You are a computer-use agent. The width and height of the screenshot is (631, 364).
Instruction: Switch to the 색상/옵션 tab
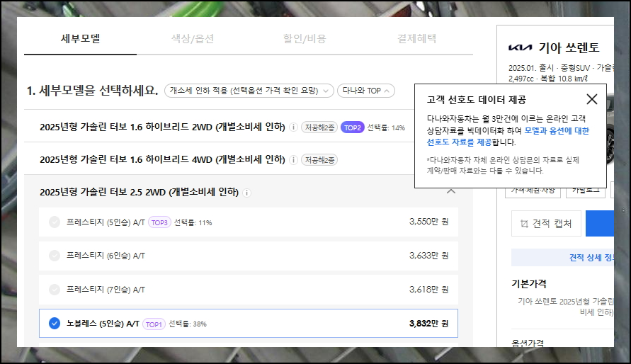[193, 39]
